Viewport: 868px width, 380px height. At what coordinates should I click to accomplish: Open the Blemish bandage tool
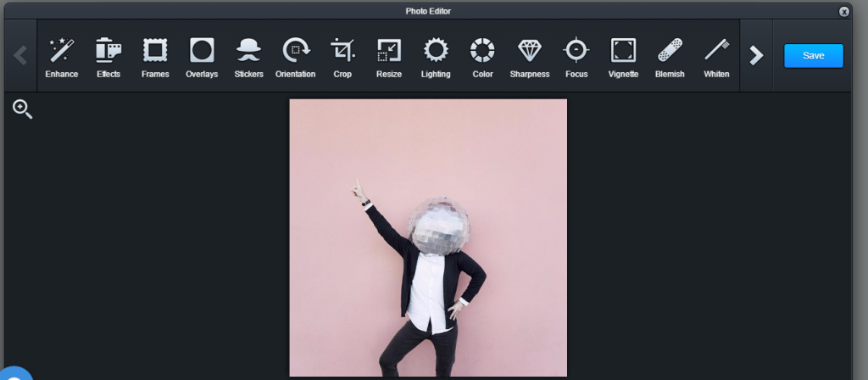670,57
